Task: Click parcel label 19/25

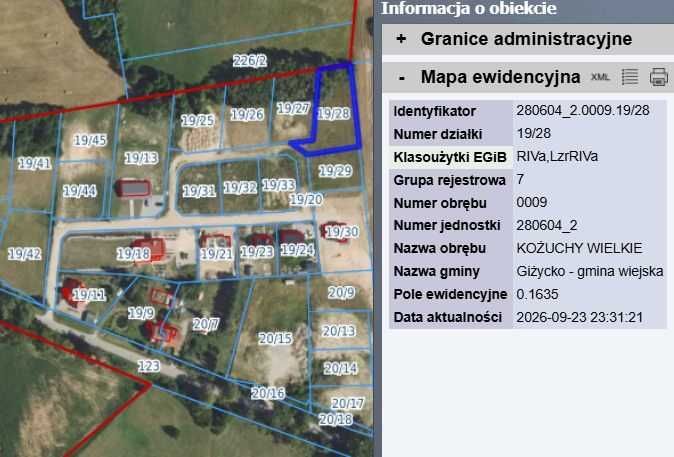Action: tap(197, 120)
